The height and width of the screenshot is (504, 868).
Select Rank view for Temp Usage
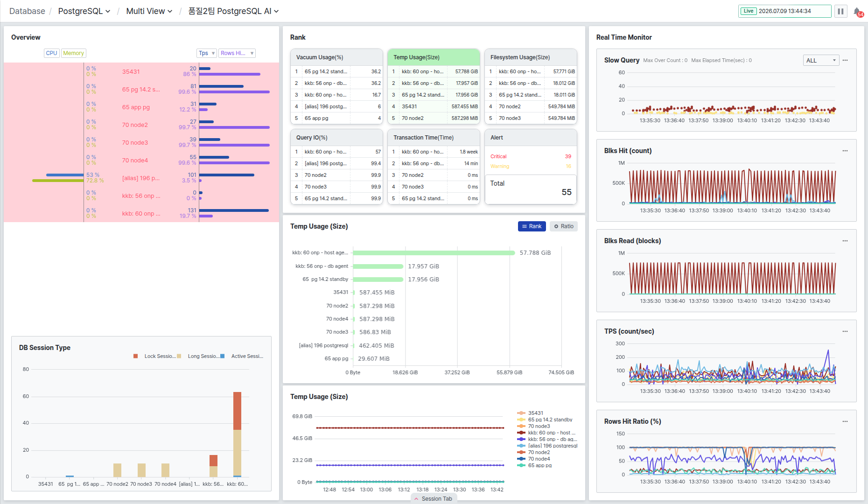pyautogui.click(x=532, y=226)
